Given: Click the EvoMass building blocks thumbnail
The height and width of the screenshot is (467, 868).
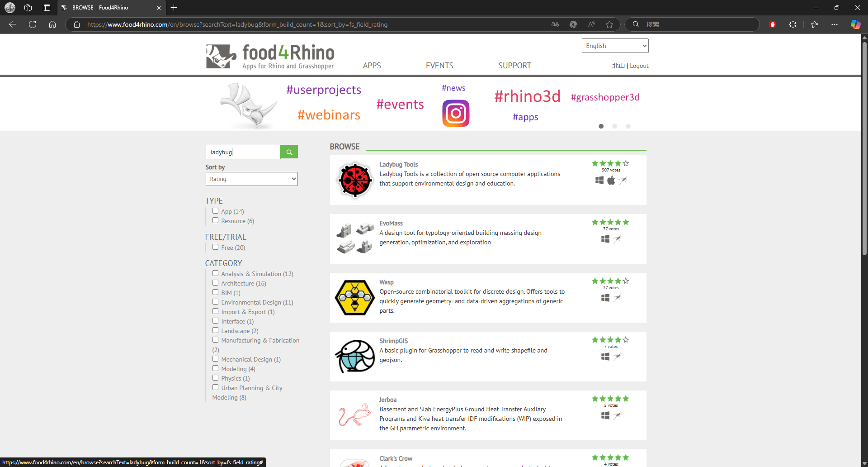Looking at the screenshot, I should [x=355, y=238].
